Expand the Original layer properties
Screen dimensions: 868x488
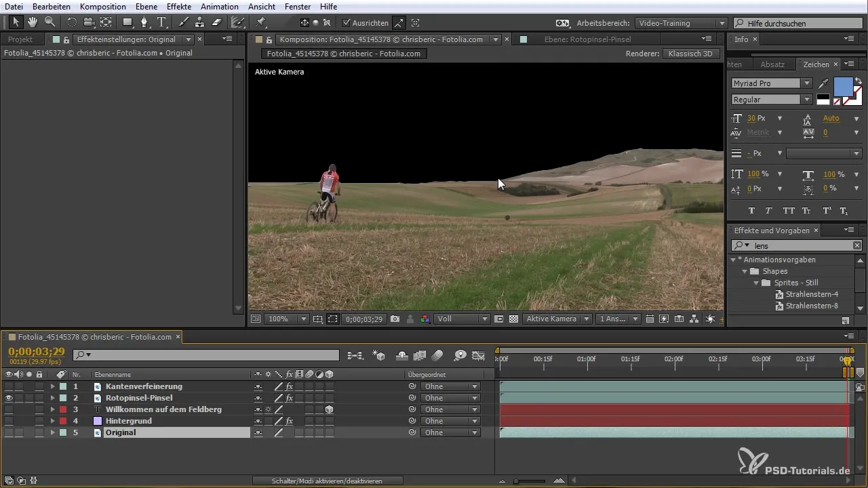52,432
